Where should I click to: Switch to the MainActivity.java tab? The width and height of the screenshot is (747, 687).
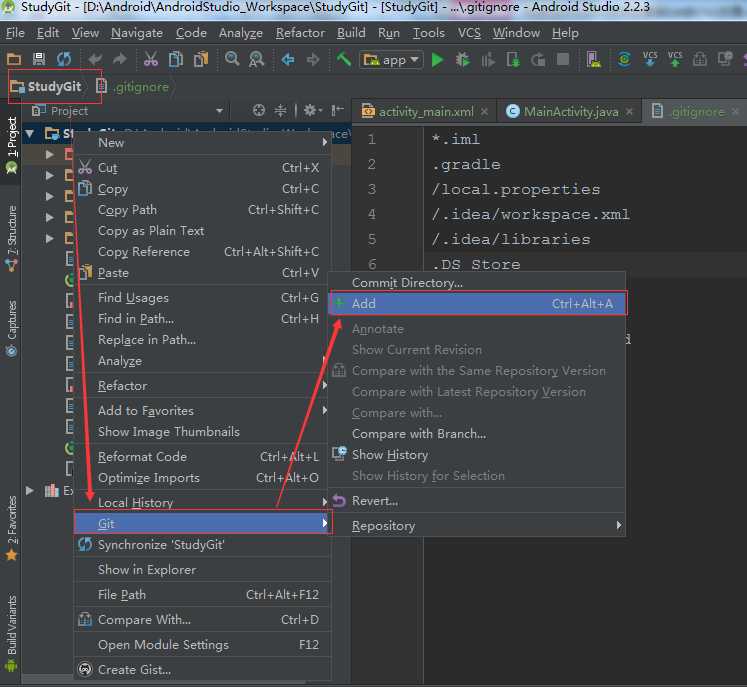[x=571, y=112]
